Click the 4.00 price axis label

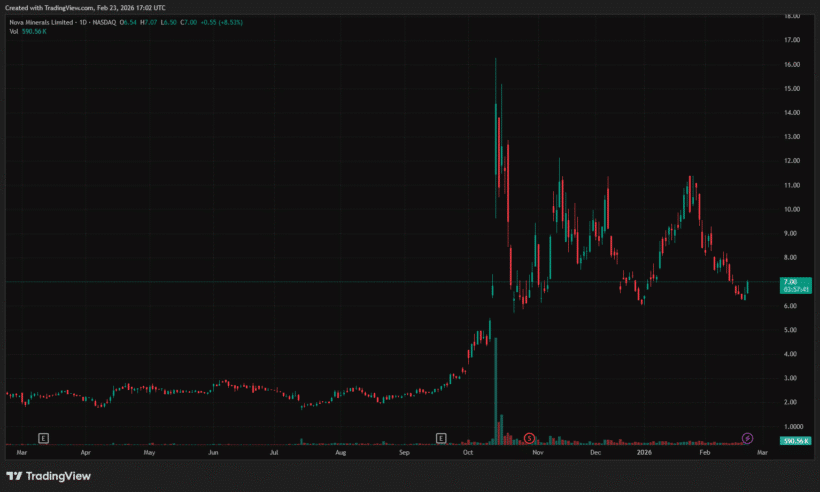point(790,354)
